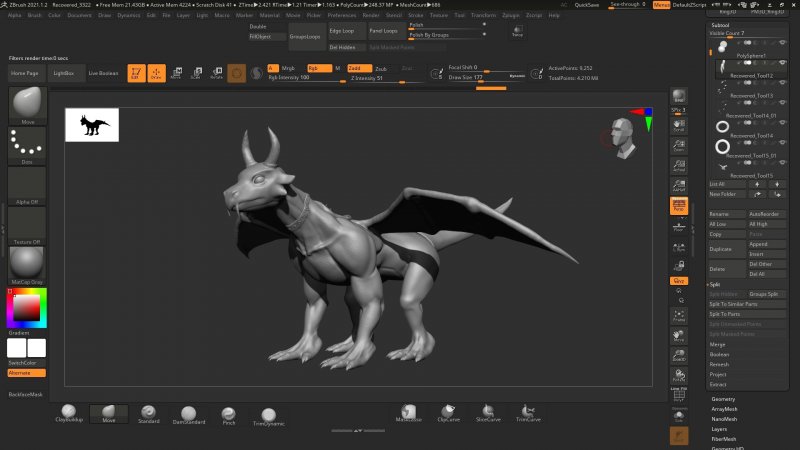Click Split To Parts button
Viewport: 800px width, 450px height.
click(747, 314)
